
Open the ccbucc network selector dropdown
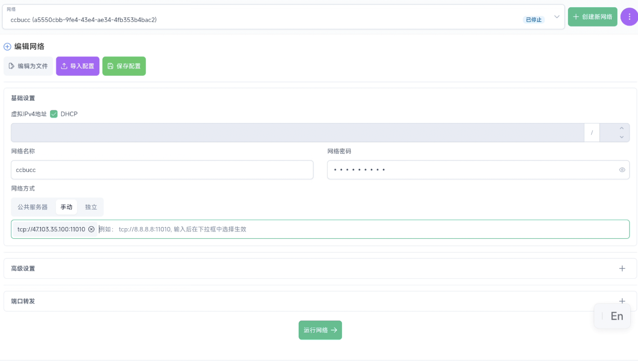click(x=556, y=17)
